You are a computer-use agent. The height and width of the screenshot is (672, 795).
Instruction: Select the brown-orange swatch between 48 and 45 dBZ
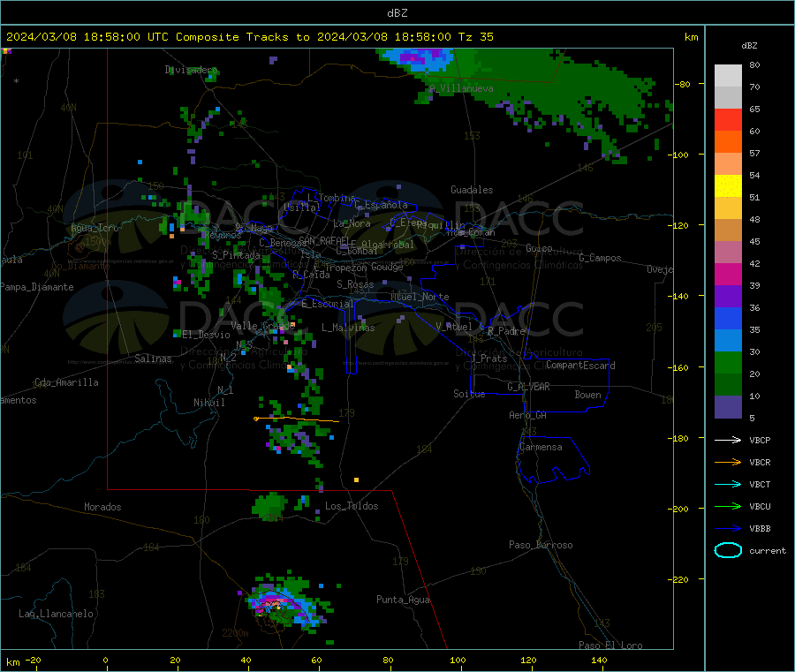tap(728, 230)
